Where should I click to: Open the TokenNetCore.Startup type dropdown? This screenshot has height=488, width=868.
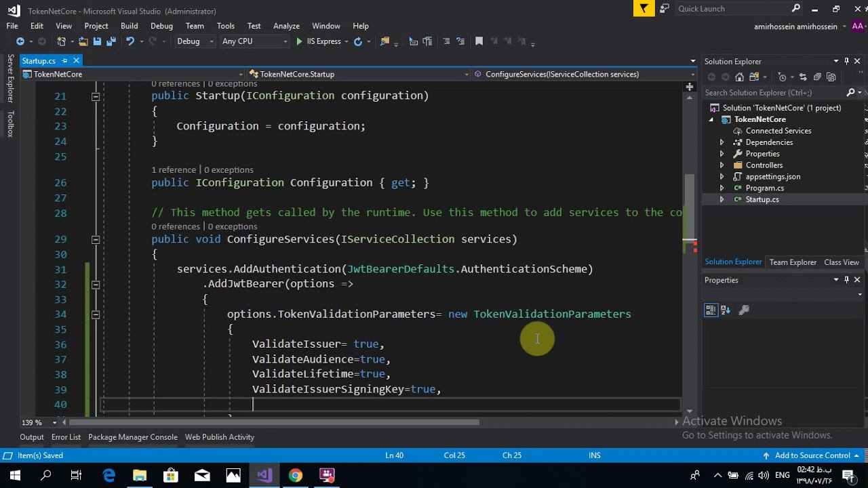point(359,74)
